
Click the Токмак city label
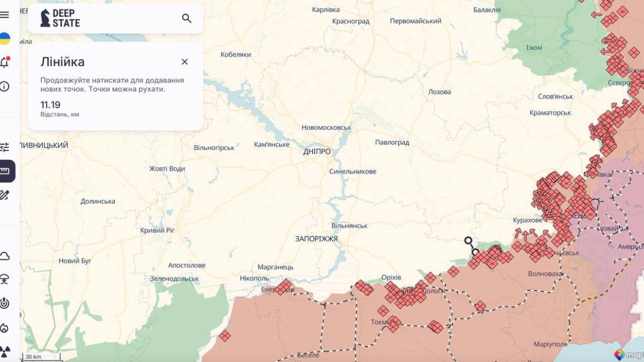381,322
